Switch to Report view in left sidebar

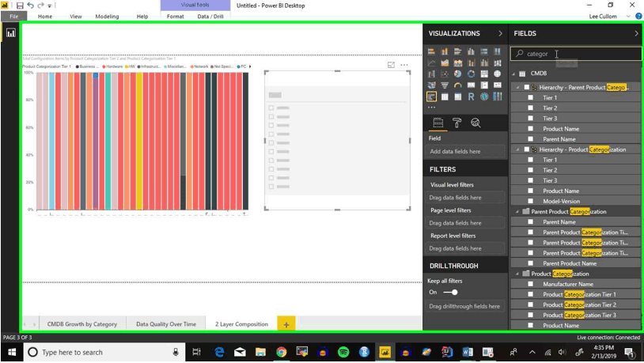point(10,33)
